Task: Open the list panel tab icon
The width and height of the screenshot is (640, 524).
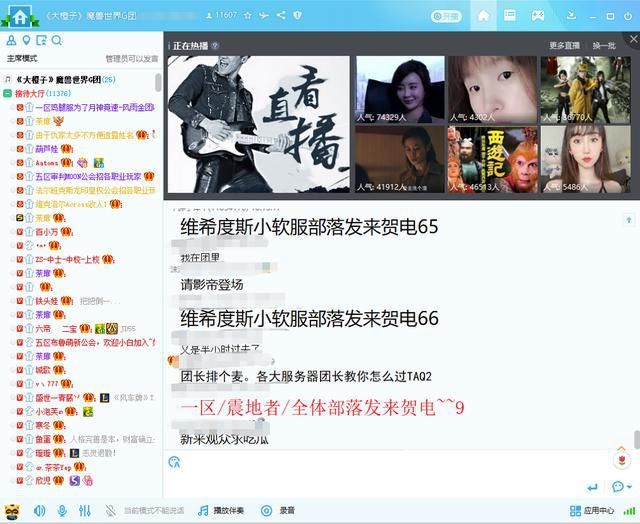Action: (509, 16)
